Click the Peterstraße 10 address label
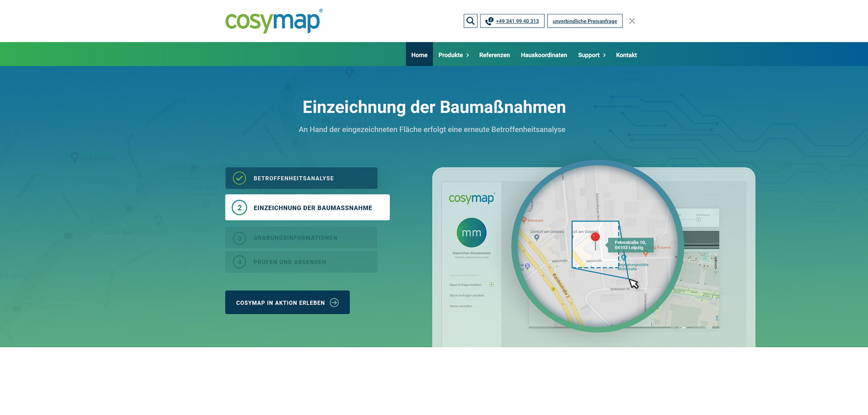 click(x=630, y=245)
